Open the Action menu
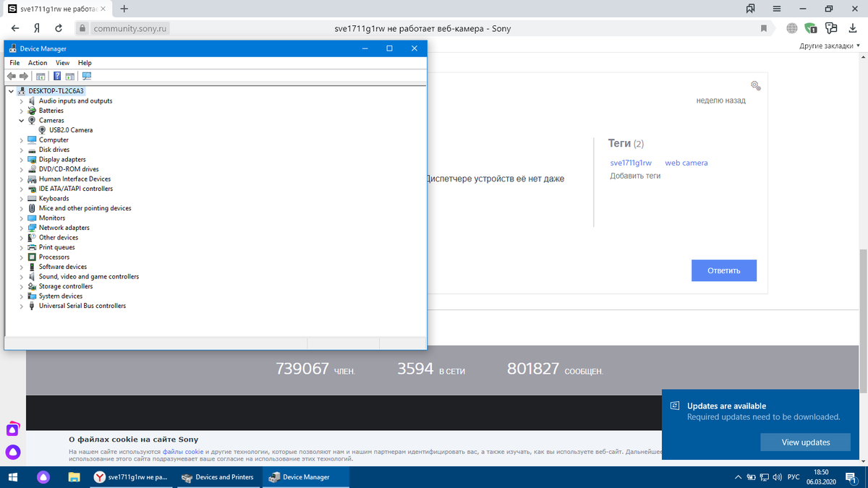868x488 pixels. coord(38,63)
